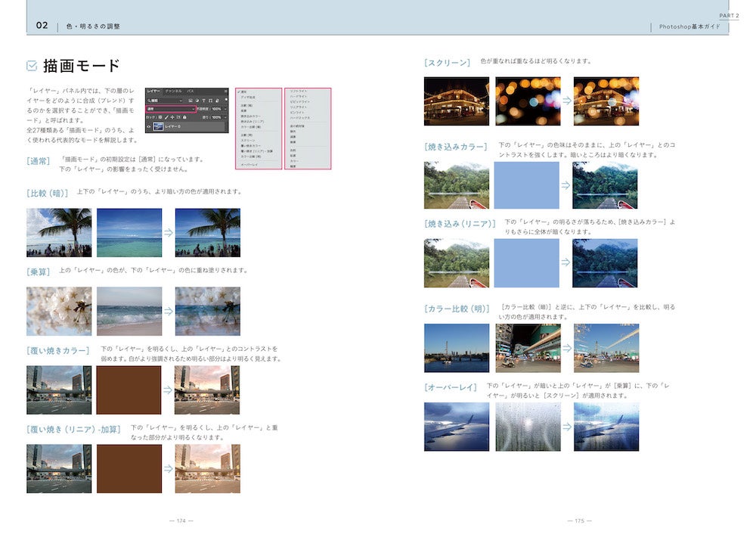Choose ソフトライト in the second mode list
Image resolution: width=756 pixels, height=534 pixels.
(299, 92)
